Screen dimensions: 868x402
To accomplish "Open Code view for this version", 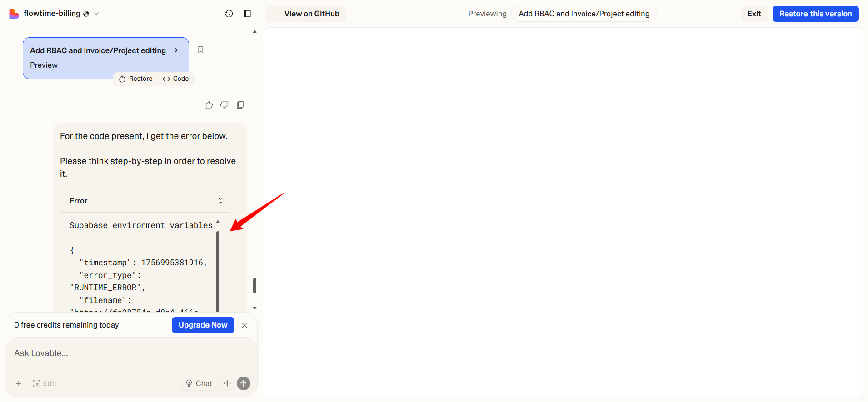I will pyautogui.click(x=175, y=79).
